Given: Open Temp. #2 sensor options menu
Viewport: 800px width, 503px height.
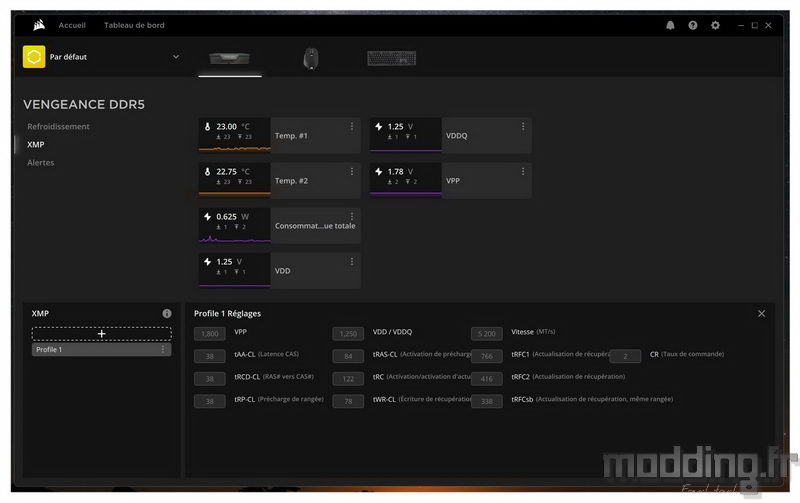Looking at the screenshot, I should [x=352, y=171].
